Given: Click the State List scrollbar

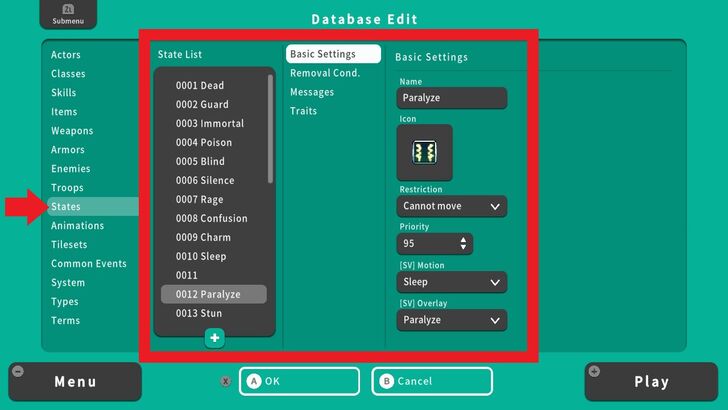Looking at the screenshot, I should [x=270, y=130].
